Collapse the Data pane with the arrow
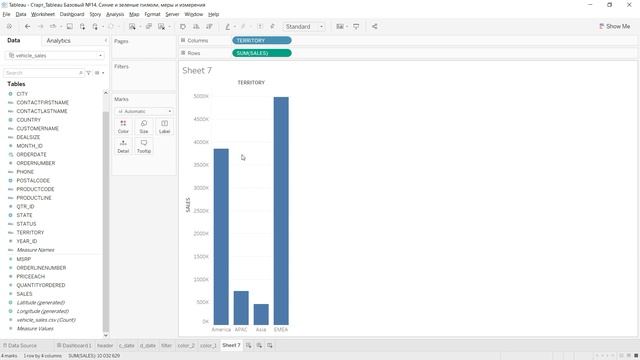Screen dimensions: 640x360 [x=106, y=41]
